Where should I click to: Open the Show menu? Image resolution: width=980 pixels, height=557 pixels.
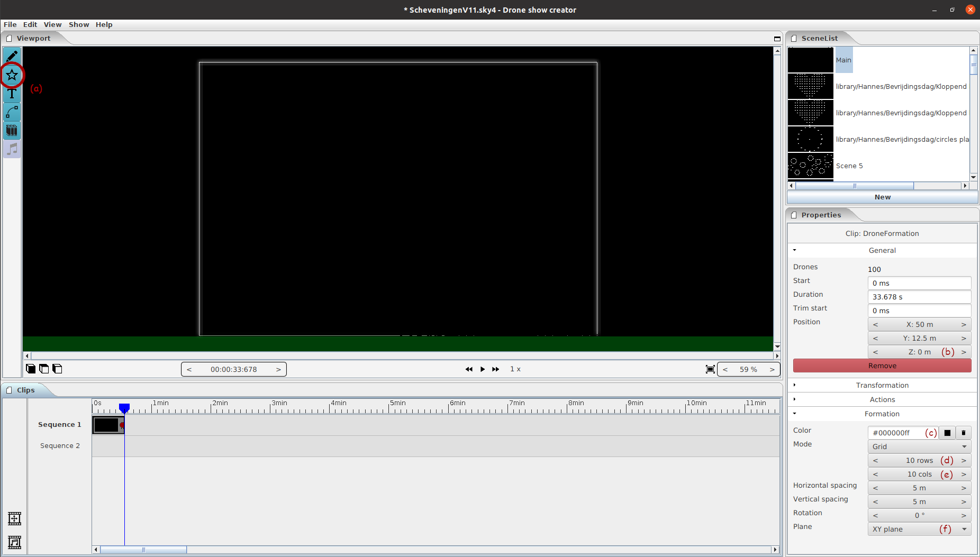(x=79, y=24)
